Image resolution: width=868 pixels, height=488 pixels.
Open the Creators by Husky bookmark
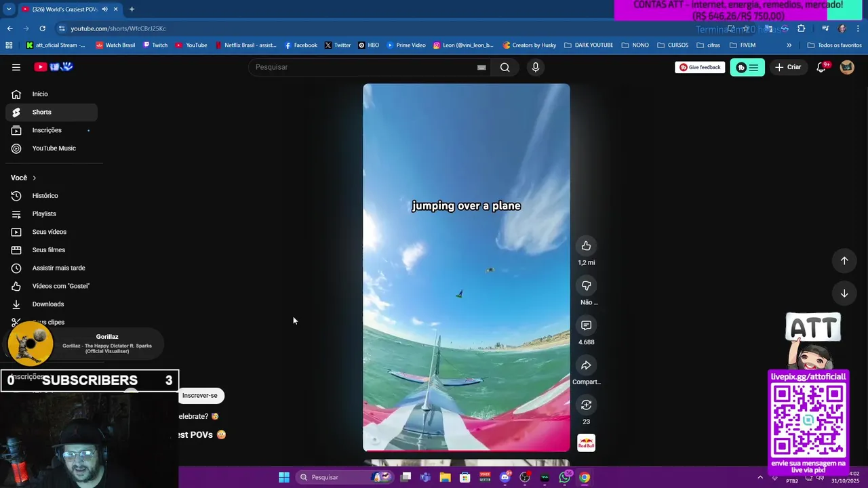coord(530,45)
